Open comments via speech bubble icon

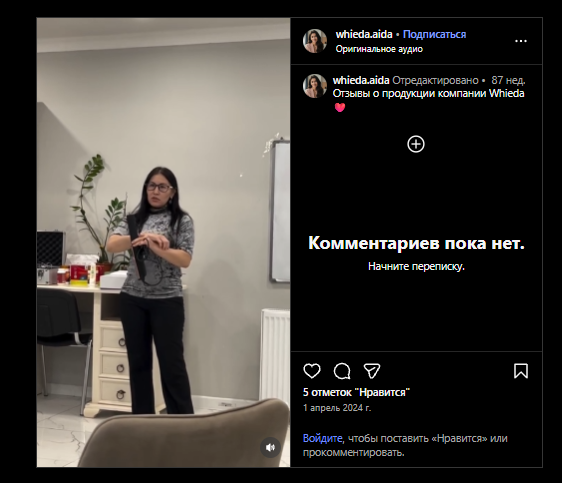(x=342, y=371)
